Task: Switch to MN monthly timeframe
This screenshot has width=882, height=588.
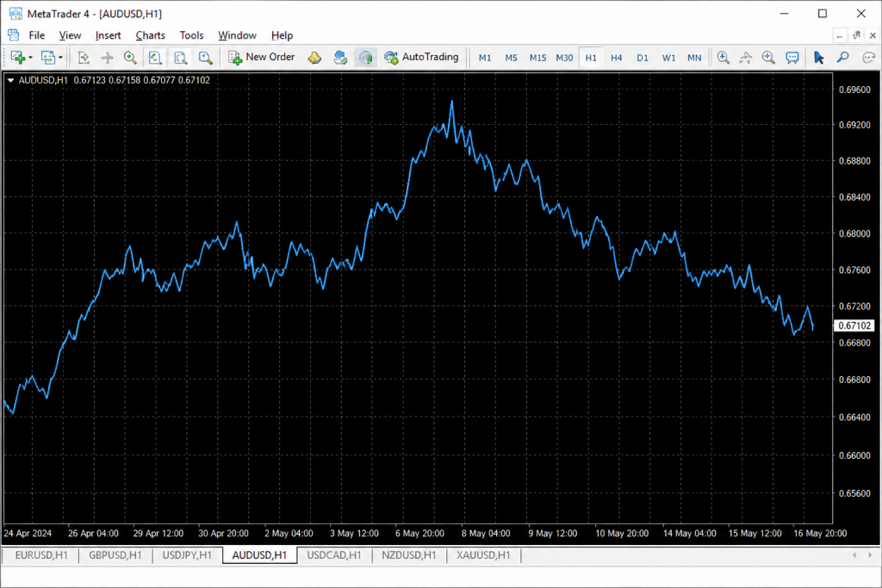Action: click(x=694, y=58)
